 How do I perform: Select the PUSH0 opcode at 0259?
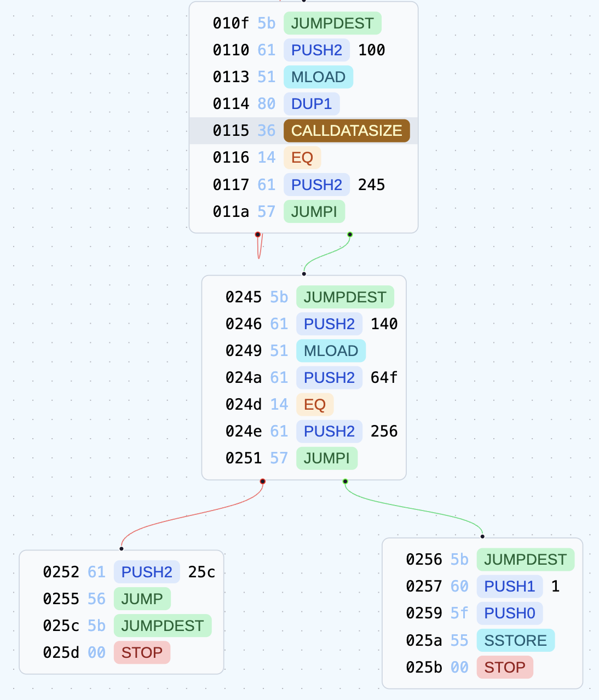point(509,613)
